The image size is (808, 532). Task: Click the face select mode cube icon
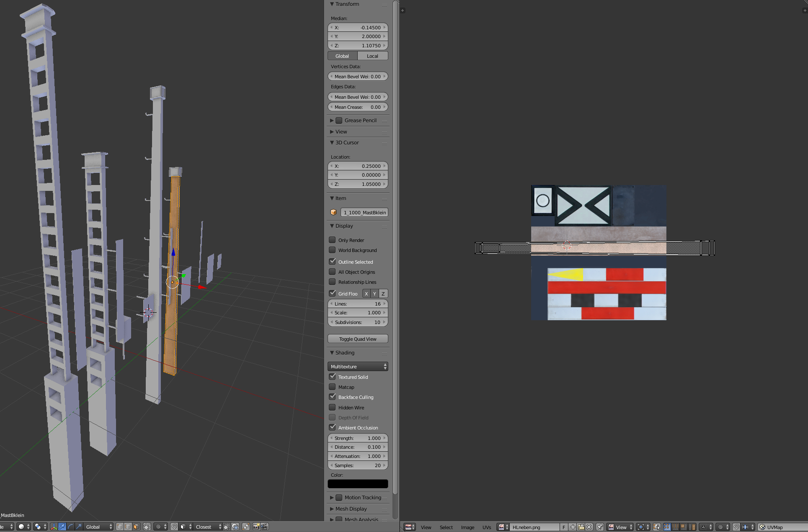tap(136, 527)
